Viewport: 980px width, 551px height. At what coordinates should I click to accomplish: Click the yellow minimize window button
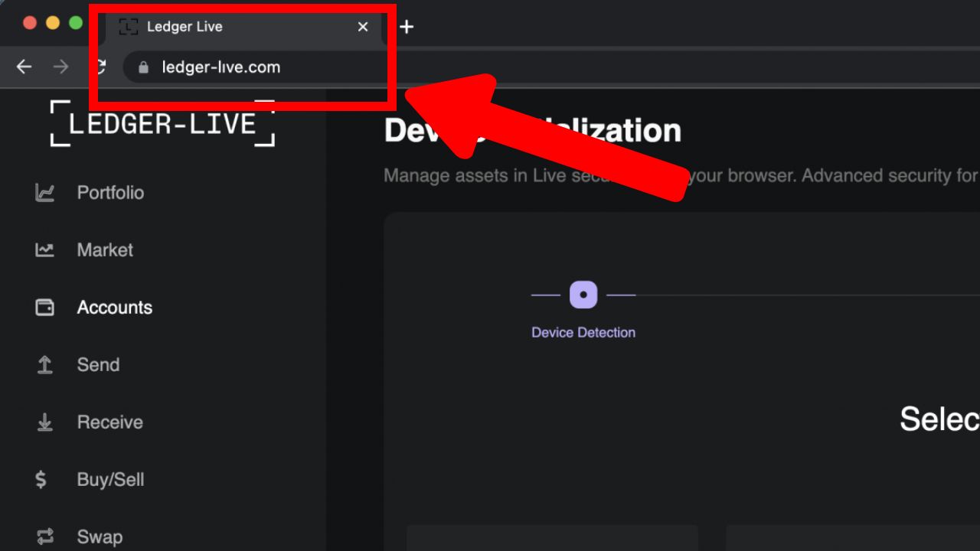[53, 23]
